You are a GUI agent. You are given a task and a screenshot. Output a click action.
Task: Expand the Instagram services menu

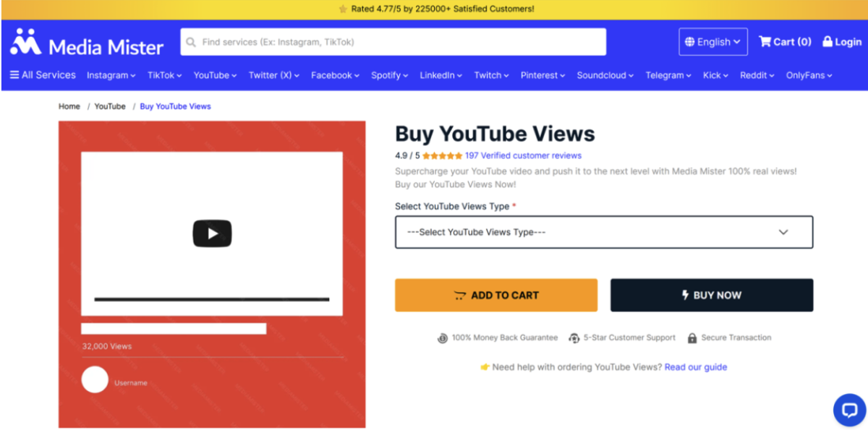click(111, 75)
